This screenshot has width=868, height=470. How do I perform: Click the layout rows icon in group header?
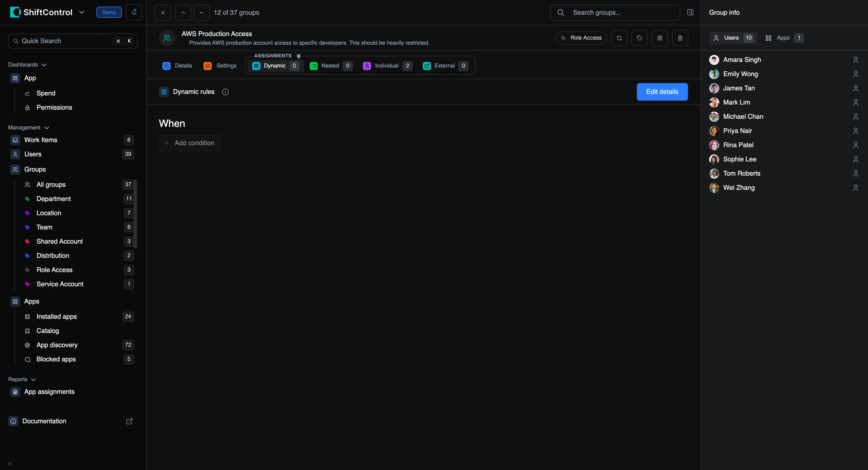660,38
